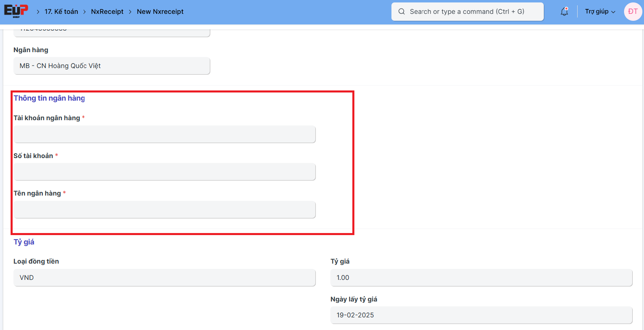The height and width of the screenshot is (330, 644).
Task: Select the Tên ngân hàng input field
Action: [165, 210]
